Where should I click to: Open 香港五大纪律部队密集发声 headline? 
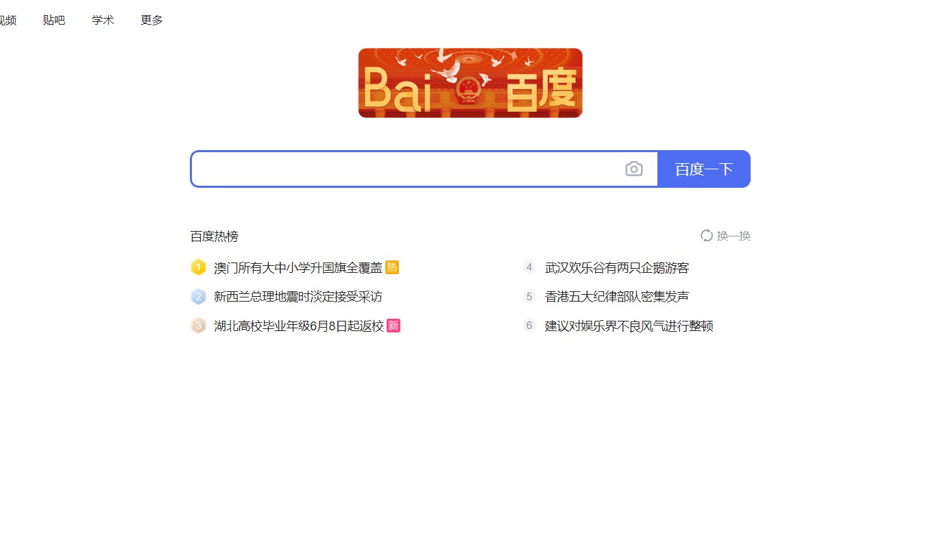(617, 297)
